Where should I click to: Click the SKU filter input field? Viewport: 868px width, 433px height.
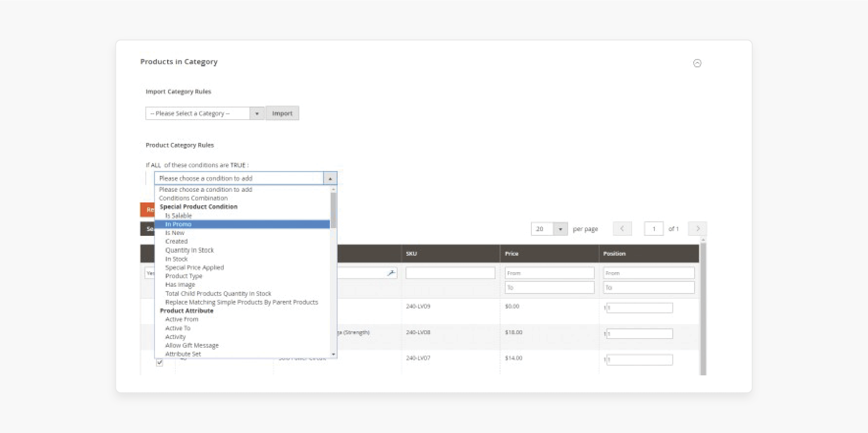pyautogui.click(x=450, y=273)
